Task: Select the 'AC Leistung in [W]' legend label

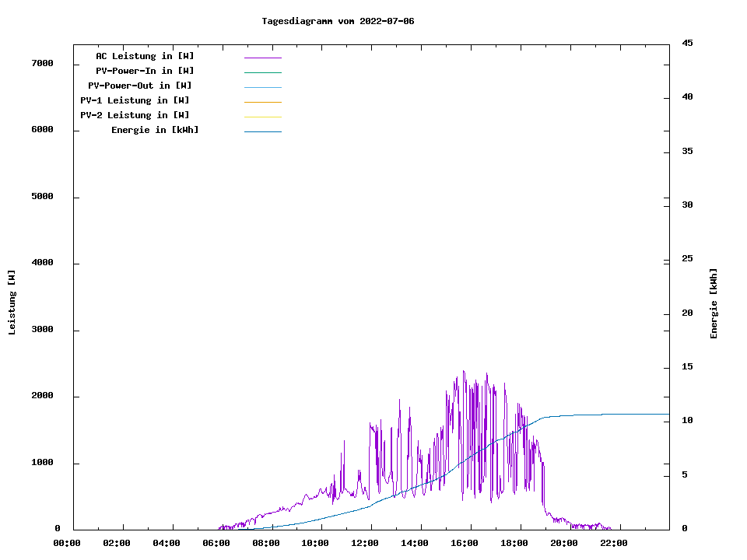Action: 145,56
